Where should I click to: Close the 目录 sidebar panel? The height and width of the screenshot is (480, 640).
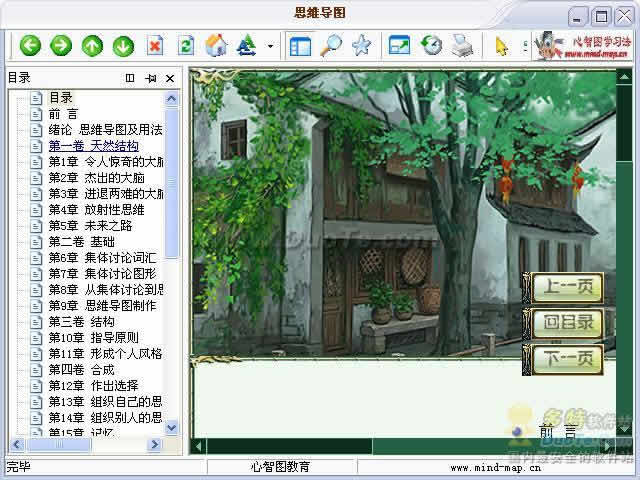point(170,78)
